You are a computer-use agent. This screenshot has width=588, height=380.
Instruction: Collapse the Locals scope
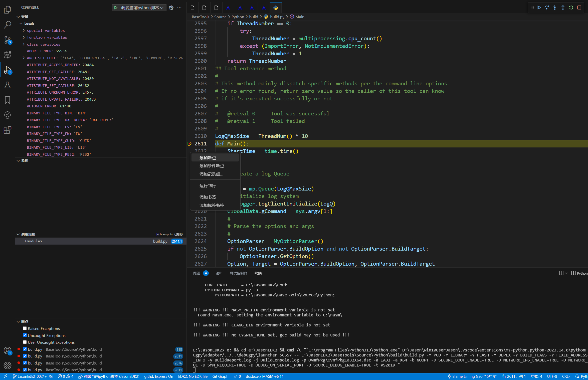(21, 24)
